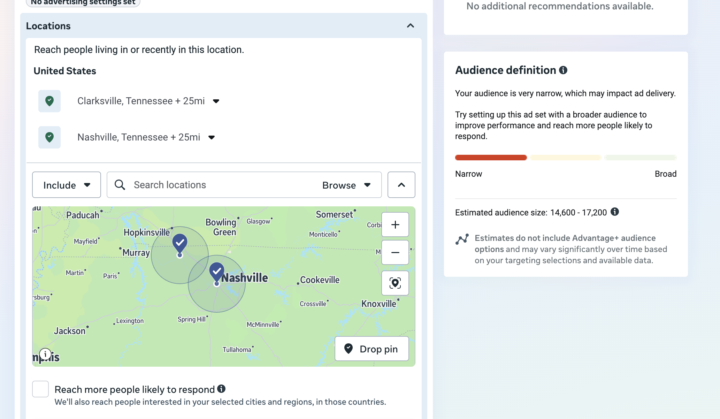This screenshot has height=419, width=720.
Task: Expand Nashville, Tennessee radius options
Action: [212, 137]
